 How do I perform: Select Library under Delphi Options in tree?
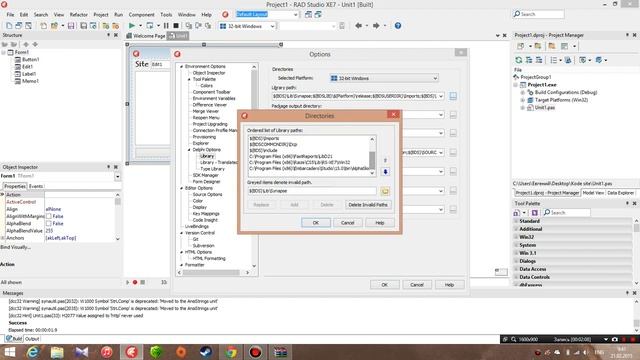click(x=207, y=156)
